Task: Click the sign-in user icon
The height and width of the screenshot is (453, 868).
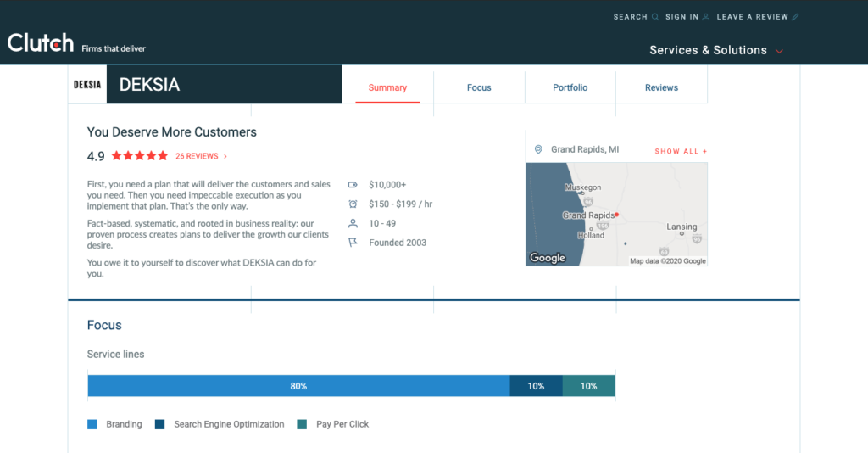Action: [x=706, y=17]
